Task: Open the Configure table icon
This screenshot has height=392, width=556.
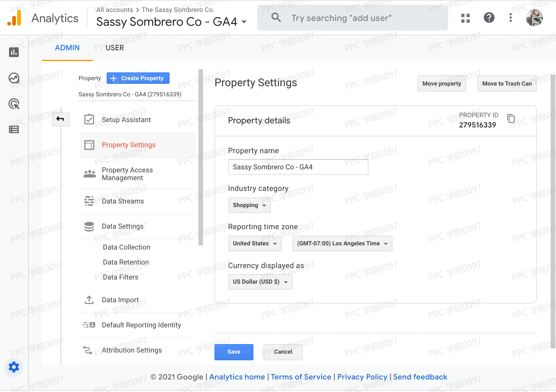Action: [14, 129]
